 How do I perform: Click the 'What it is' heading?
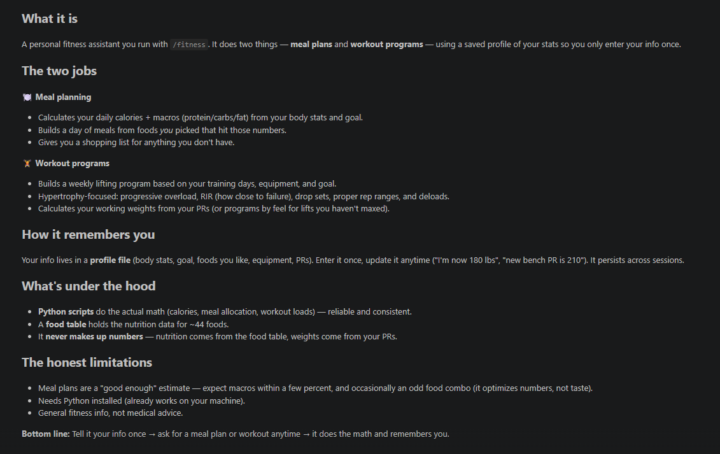pos(50,19)
